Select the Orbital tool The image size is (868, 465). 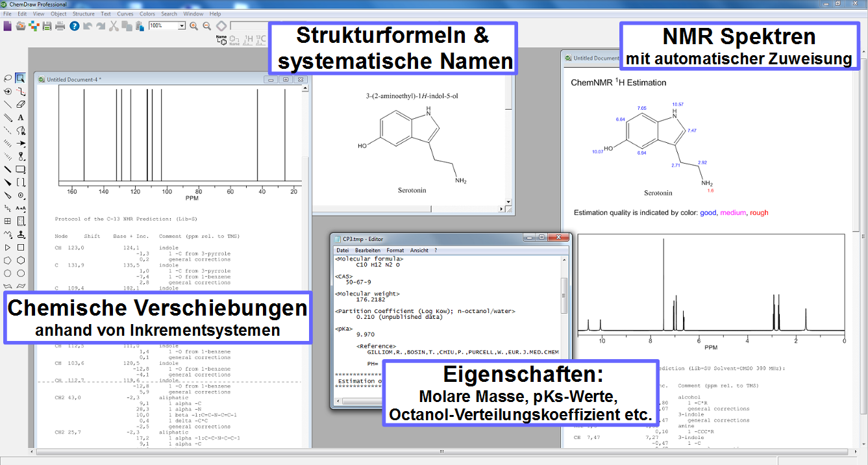pos(21,157)
